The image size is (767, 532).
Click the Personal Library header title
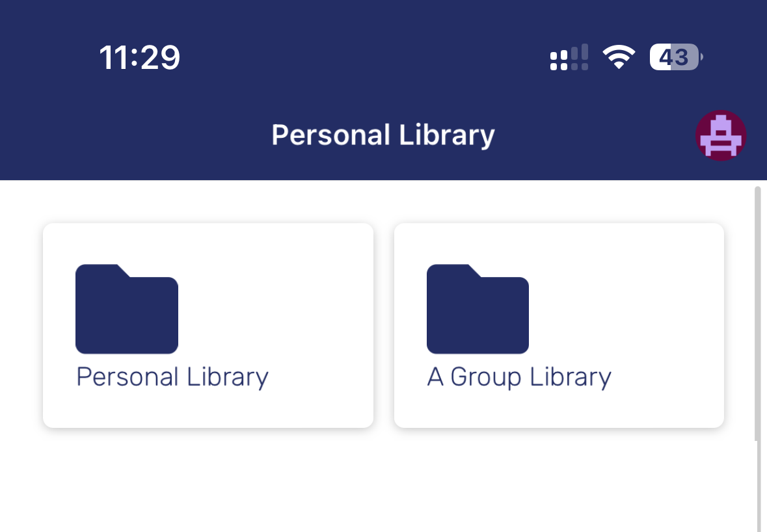click(383, 135)
